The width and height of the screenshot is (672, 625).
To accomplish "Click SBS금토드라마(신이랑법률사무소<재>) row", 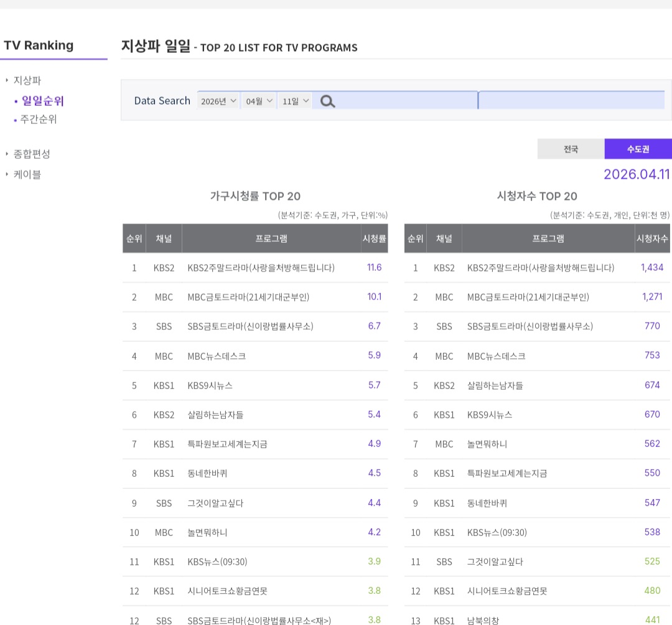I will click(x=255, y=620).
